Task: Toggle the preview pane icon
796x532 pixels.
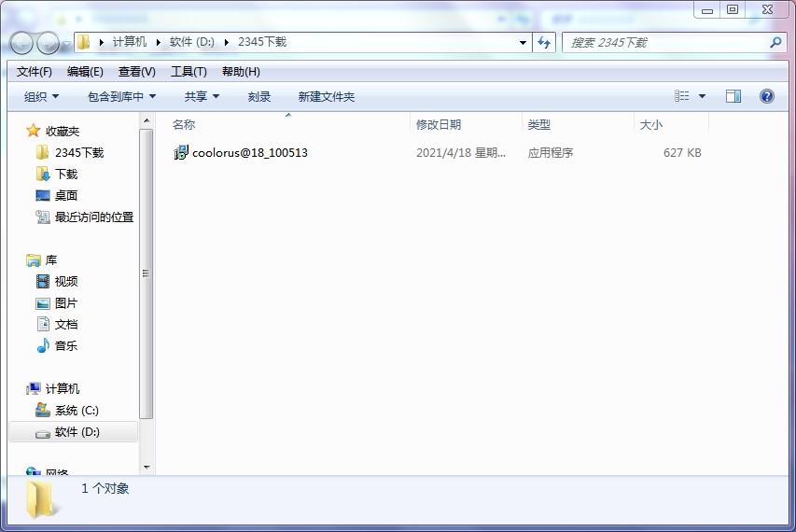Action: [733, 96]
